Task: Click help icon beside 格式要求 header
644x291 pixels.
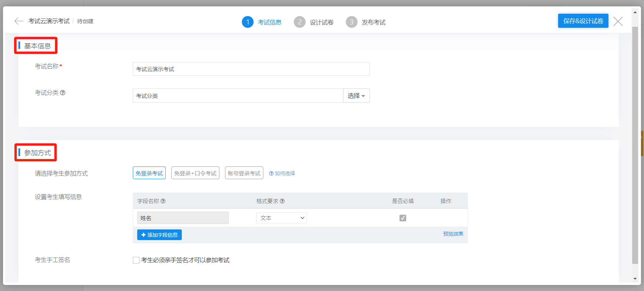Action: click(x=282, y=201)
